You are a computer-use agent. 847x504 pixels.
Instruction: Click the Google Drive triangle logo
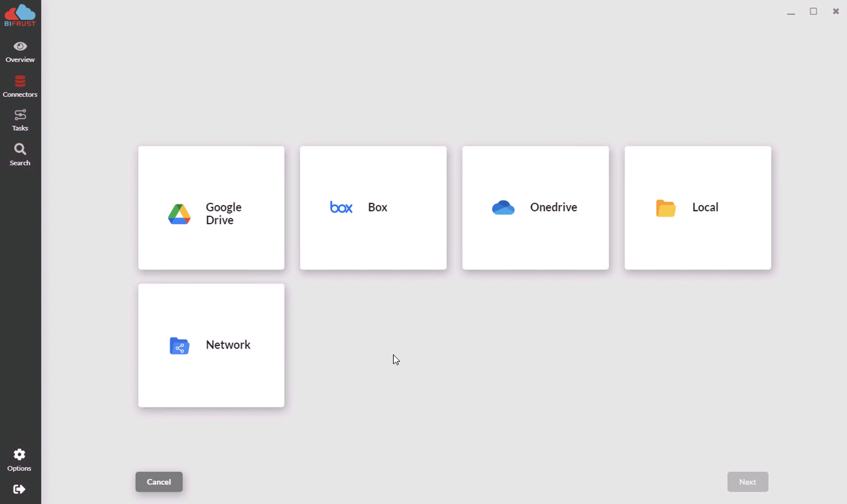(x=179, y=214)
